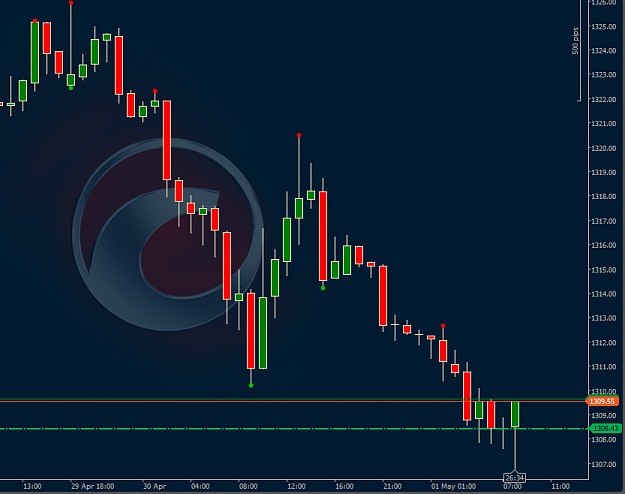The height and width of the screenshot is (494, 625).
Task: Click the 13:00 time axis label
Action: click(x=32, y=486)
